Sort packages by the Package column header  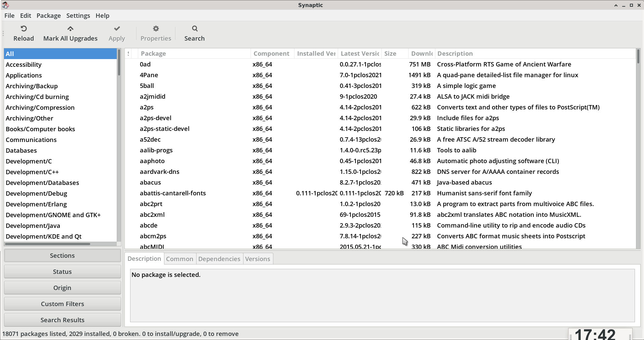[x=194, y=54]
